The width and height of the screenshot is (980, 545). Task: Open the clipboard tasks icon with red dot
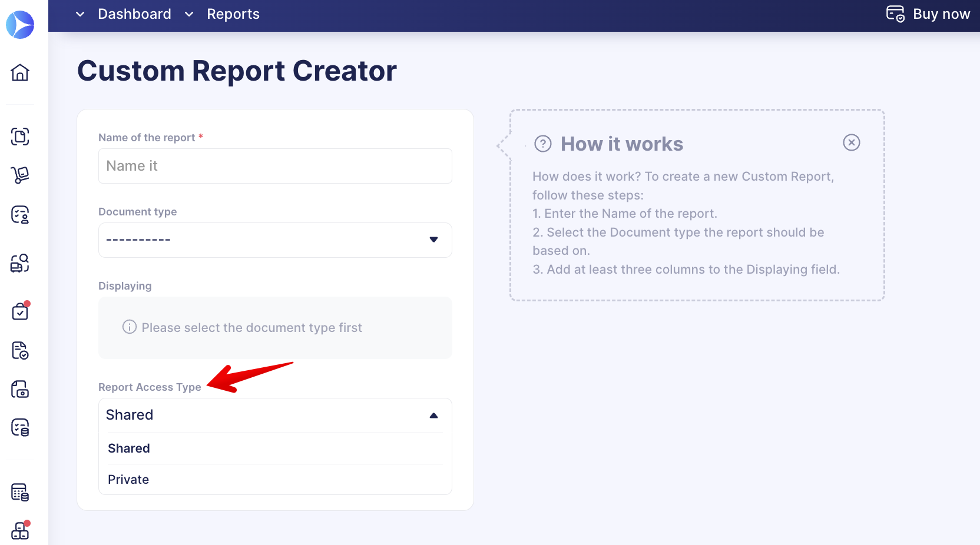[20, 311]
